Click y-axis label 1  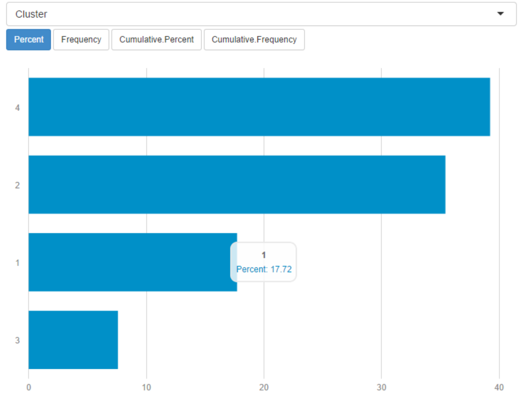[17, 263]
